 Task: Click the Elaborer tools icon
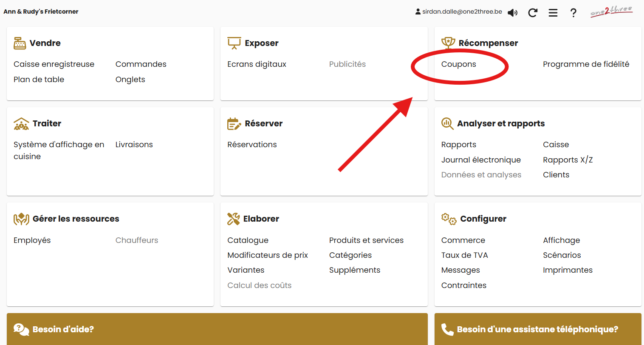pyautogui.click(x=234, y=219)
